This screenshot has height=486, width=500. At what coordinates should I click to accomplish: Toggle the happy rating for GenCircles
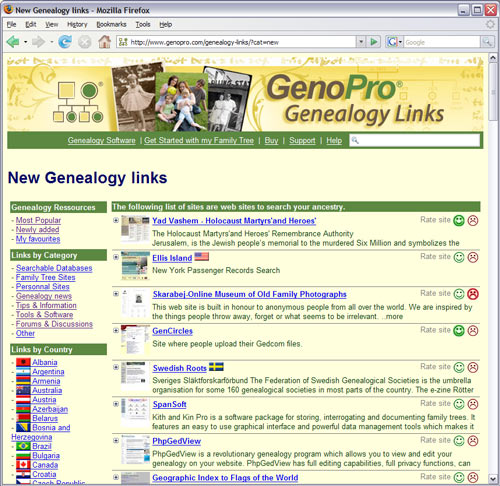point(459,331)
